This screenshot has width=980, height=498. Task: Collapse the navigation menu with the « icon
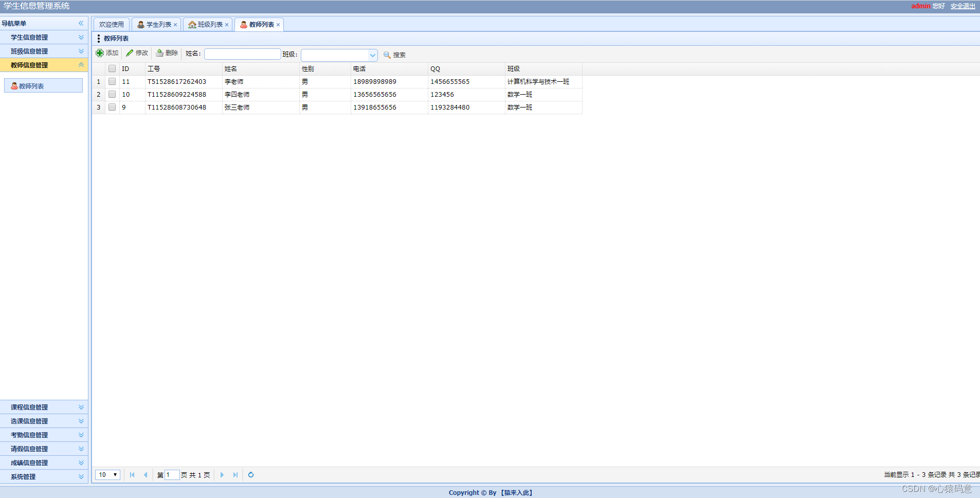(x=81, y=23)
